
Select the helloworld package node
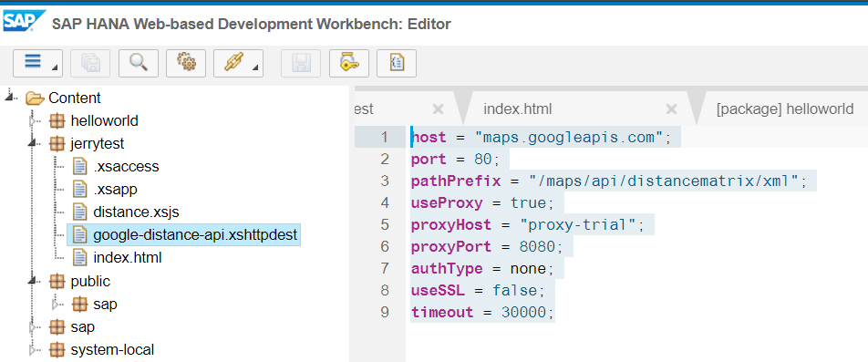coord(105,120)
